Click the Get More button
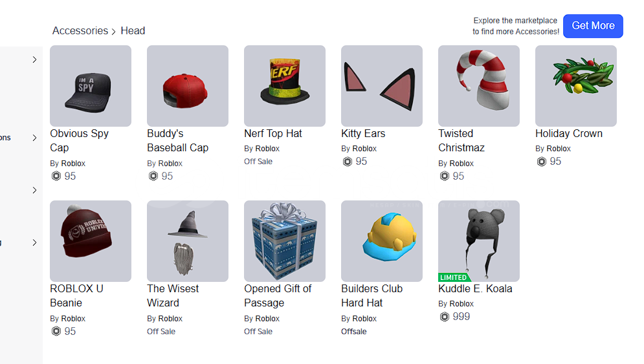Viewport: 644px width, 364px height. (x=593, y=26)
